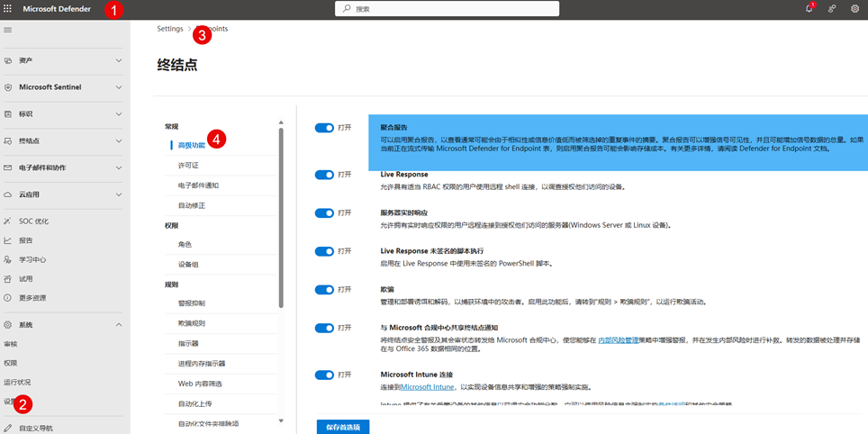
Task: Open 电子邮件通知 settings page
Action: 199,185
